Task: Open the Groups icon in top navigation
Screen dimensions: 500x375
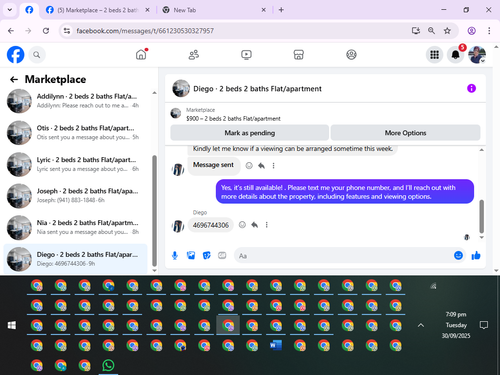Action: (x=351, y=54)
